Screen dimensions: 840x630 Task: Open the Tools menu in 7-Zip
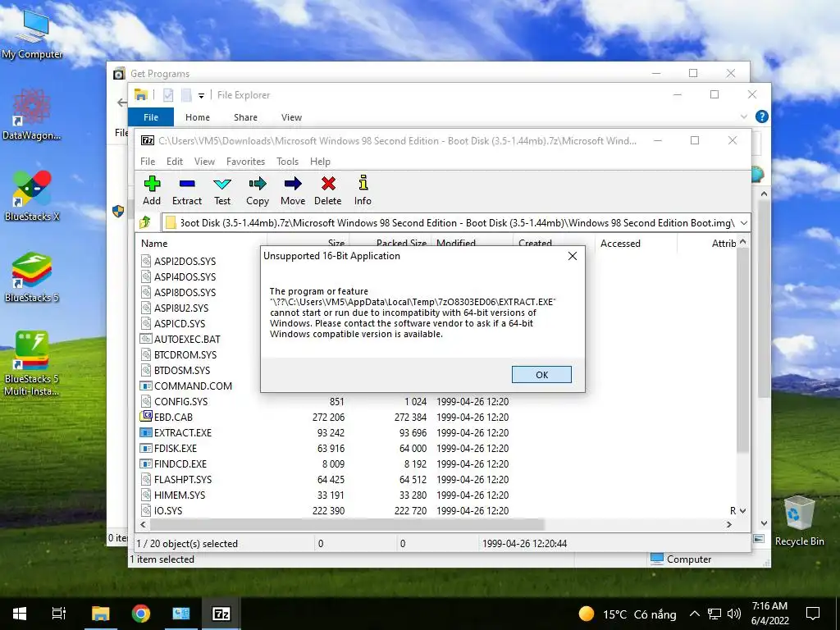[287, 162]
